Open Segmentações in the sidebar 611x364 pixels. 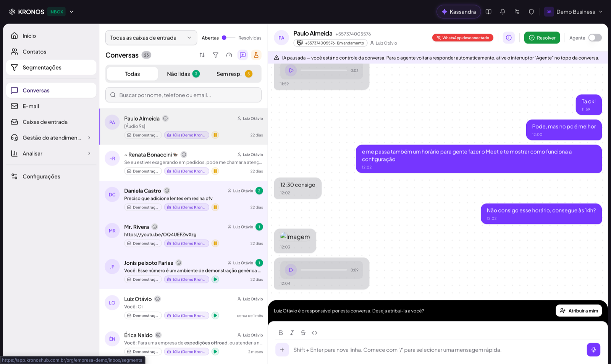tap(51, 68)
